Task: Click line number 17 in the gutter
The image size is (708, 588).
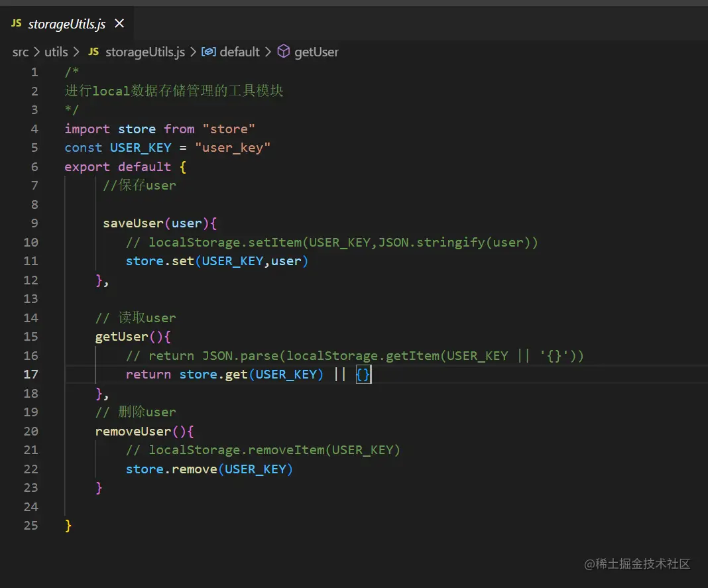Action: [30, 375]
